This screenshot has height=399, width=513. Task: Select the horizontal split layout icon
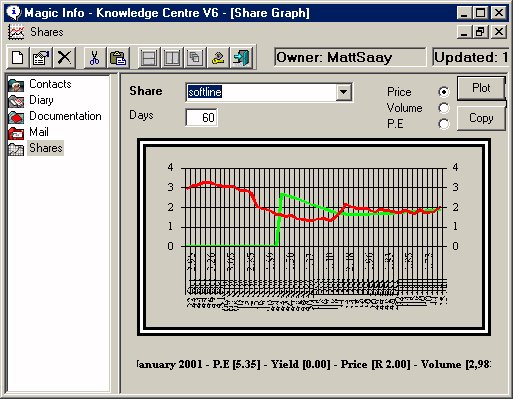pyautogui.click(x=149, y=57)
